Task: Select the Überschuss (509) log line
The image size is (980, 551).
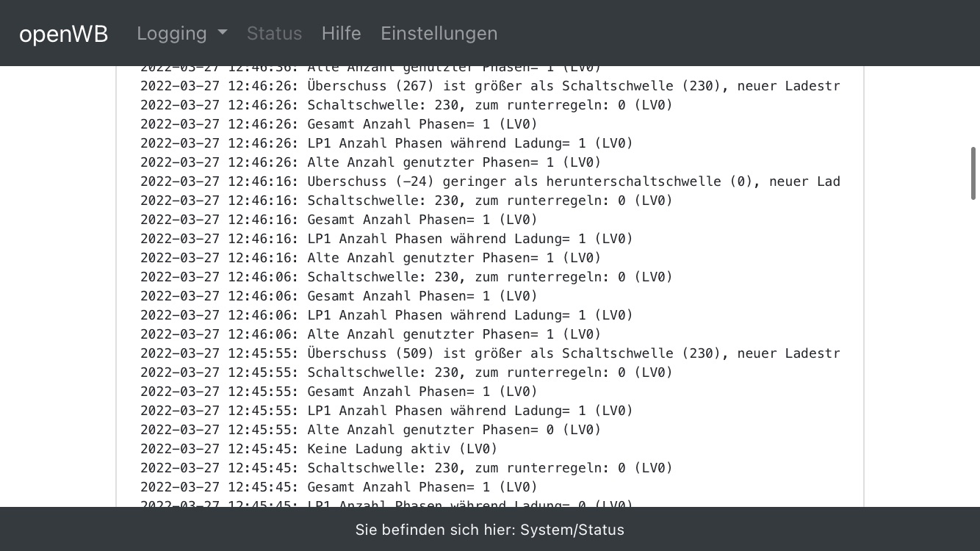Action: tap(489, 353)
